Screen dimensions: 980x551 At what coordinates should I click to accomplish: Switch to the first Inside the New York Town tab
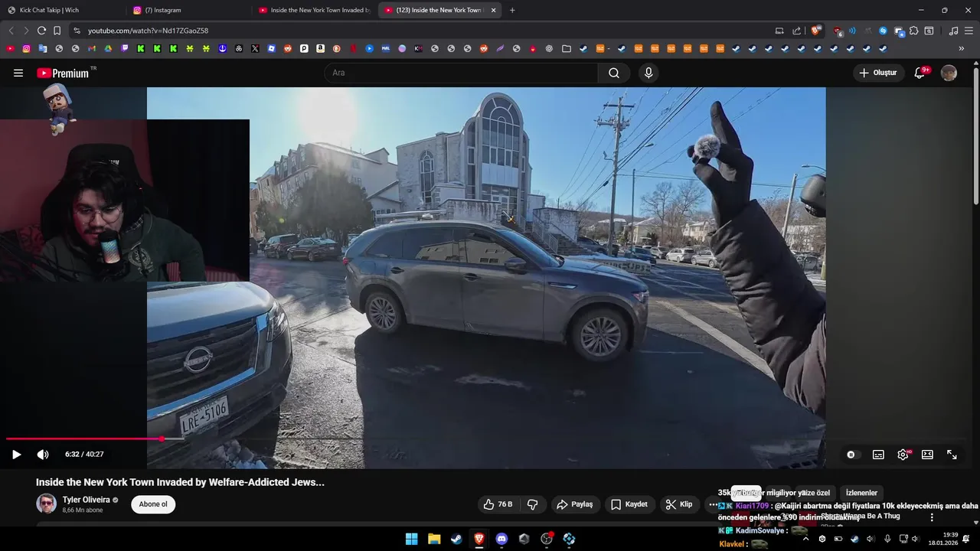(x=314, y=10)
